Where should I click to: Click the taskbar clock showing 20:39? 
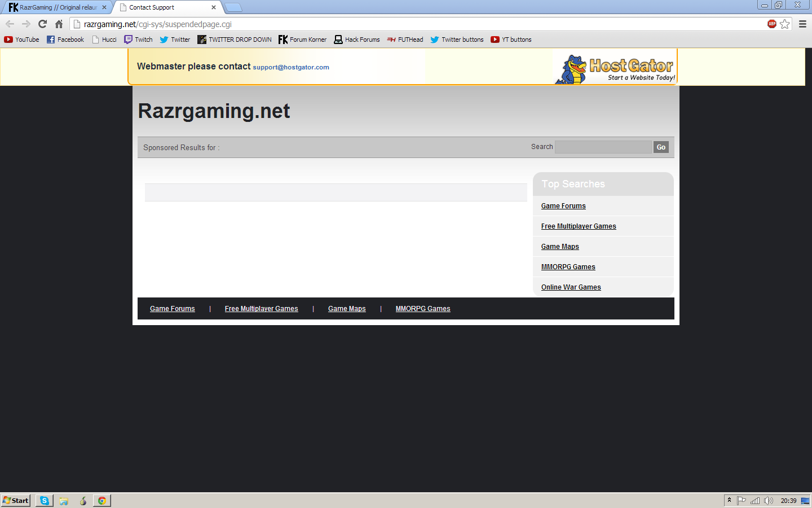tap(788, 501)
